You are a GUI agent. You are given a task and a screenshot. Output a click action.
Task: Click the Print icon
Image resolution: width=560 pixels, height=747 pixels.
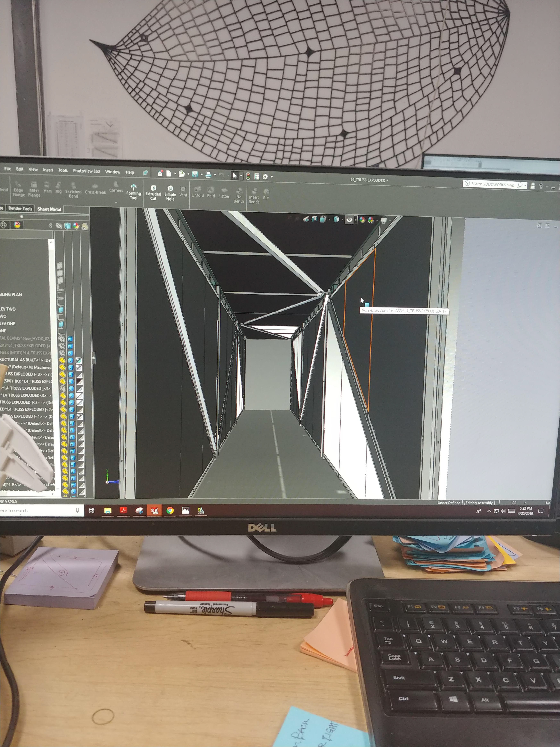[x=208, y=175]
